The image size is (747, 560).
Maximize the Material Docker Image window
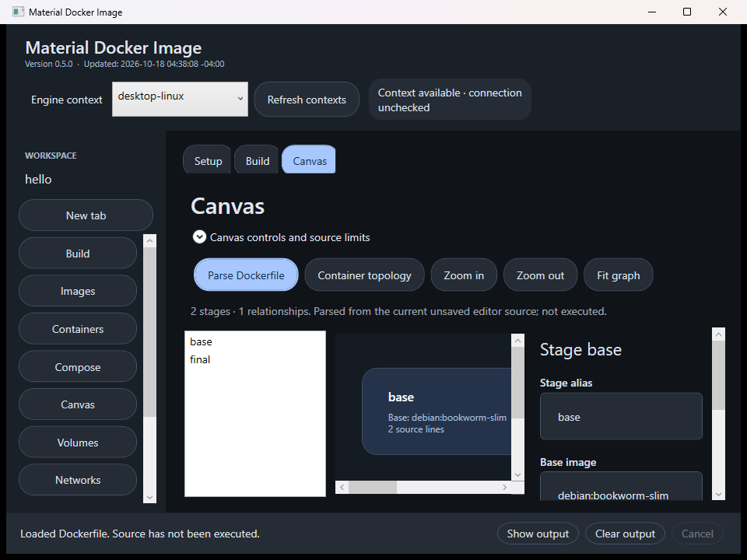click(x=687, y=12)
